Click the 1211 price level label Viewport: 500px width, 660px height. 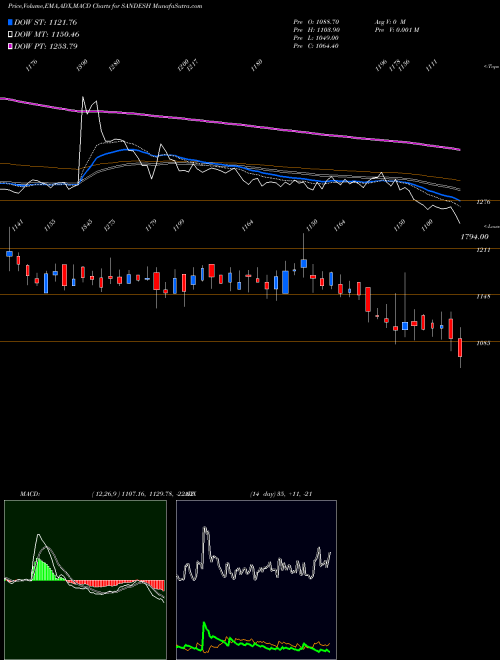(484, 250)
